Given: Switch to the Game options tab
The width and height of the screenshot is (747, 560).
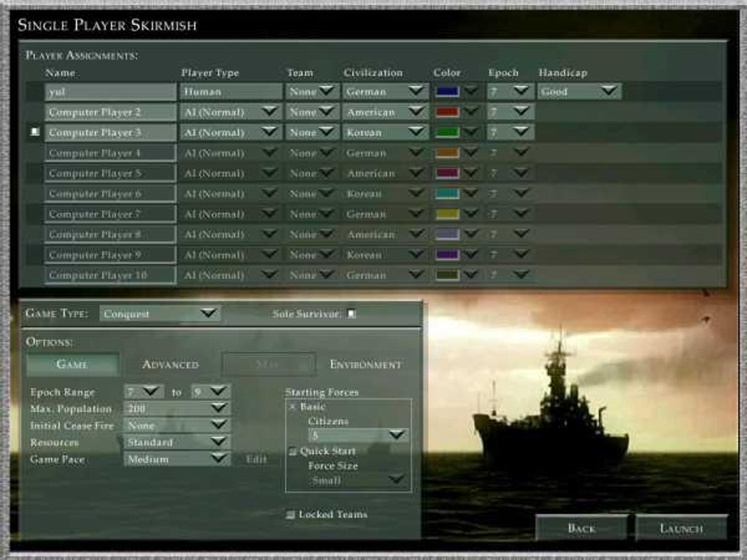Looking at the screenshot, I should click(x=73, y=365).
